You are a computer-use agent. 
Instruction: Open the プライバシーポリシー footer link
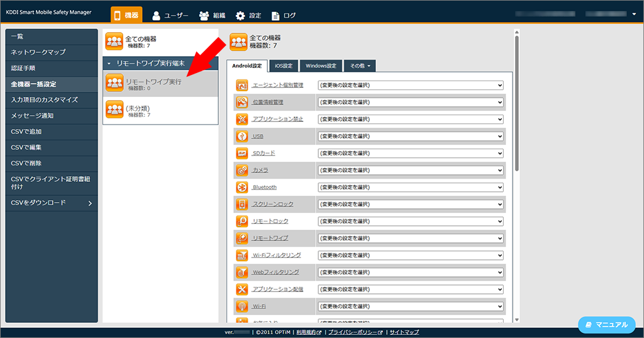(355, 332)
